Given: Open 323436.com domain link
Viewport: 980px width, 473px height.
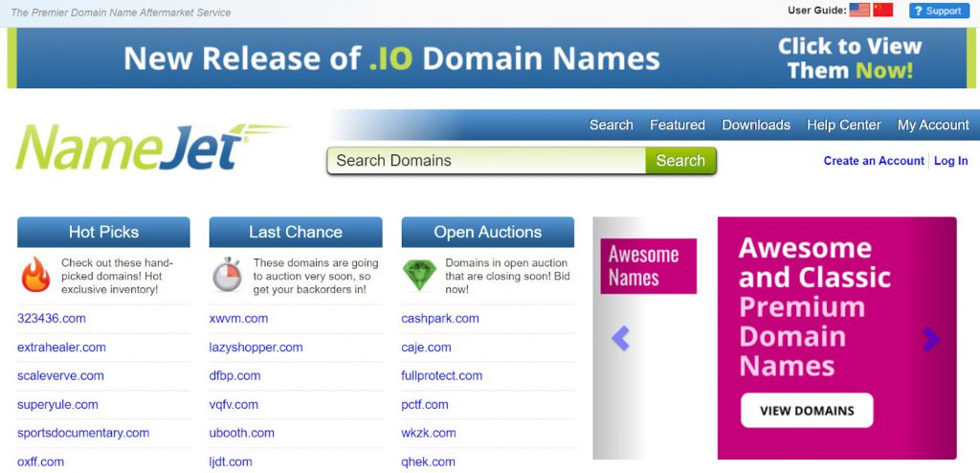Looking at the screenshot, I should click(x=52, y=319).
